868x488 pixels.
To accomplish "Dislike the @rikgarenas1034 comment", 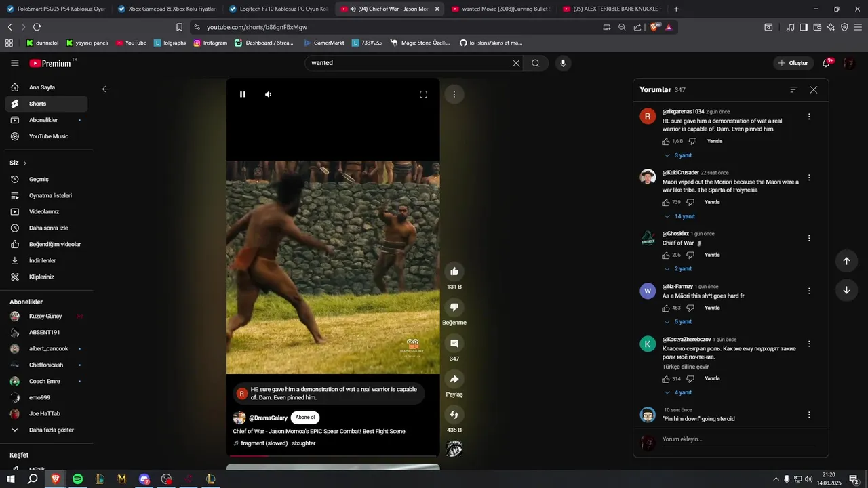I will pyautogui.click(x=692, y=142).
